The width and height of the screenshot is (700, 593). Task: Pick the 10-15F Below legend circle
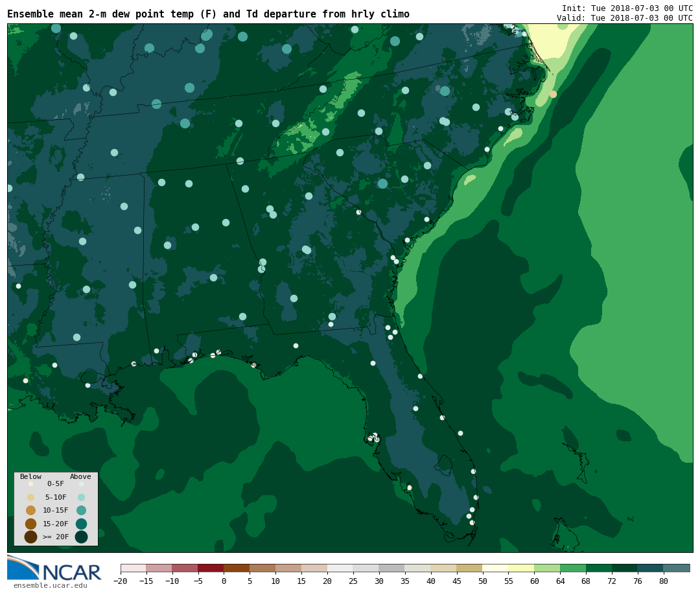pyautogui.click(x=30, y=510)
